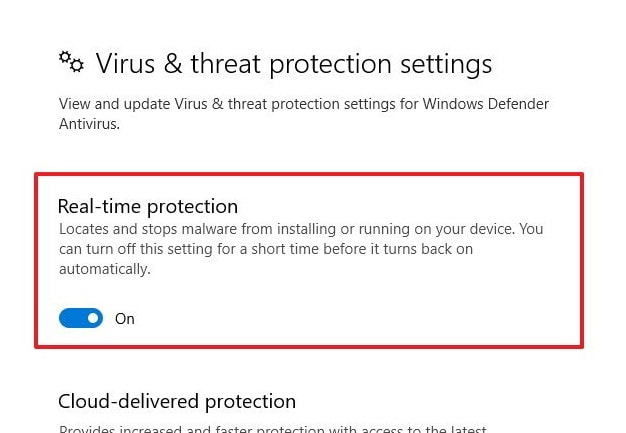This screenshot has height=433, width=626.
Task: Click the "On" label beside the toggle
Action: coord(125,319)
